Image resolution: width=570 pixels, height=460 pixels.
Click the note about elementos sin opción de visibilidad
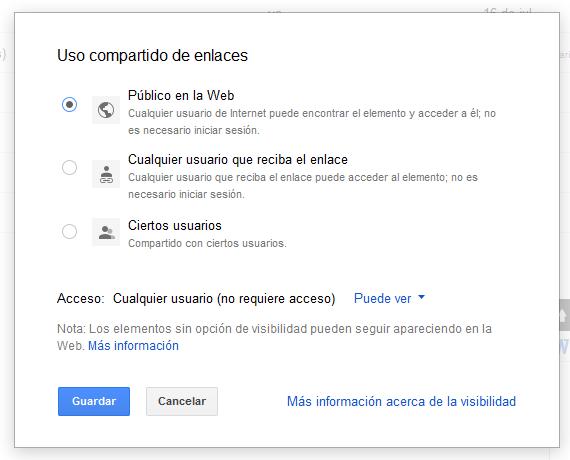pos(274,337)
